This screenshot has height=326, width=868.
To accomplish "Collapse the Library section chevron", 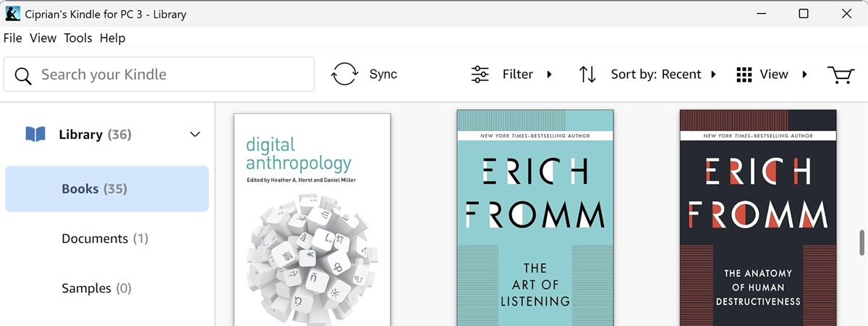I will [195, 134].
